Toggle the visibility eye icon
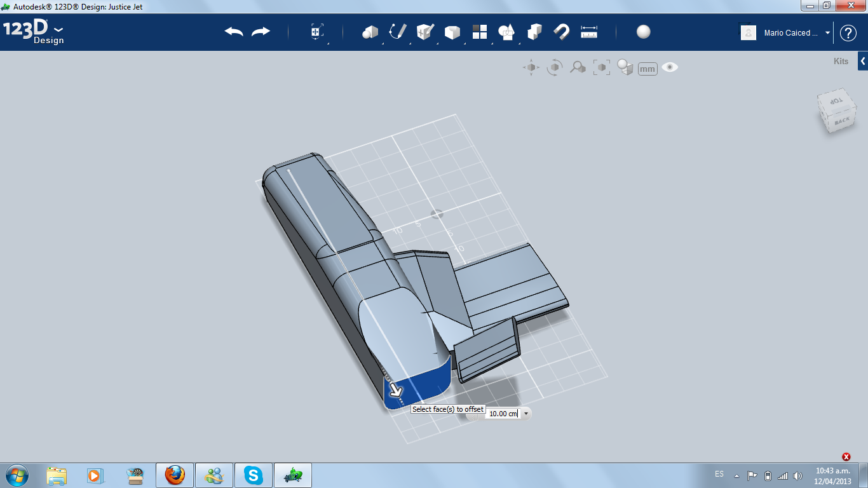This screenshot has width=868, height=488. (670, 67)
